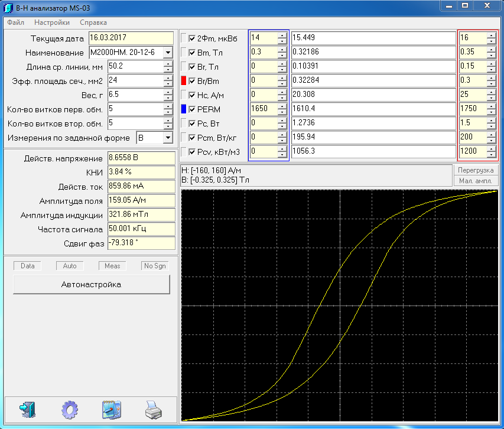The width and height of the screenshot is (504, 429).
Task: Click the Длина ср. линии input field
Action: pyautogui.click(x=136, y=67)
